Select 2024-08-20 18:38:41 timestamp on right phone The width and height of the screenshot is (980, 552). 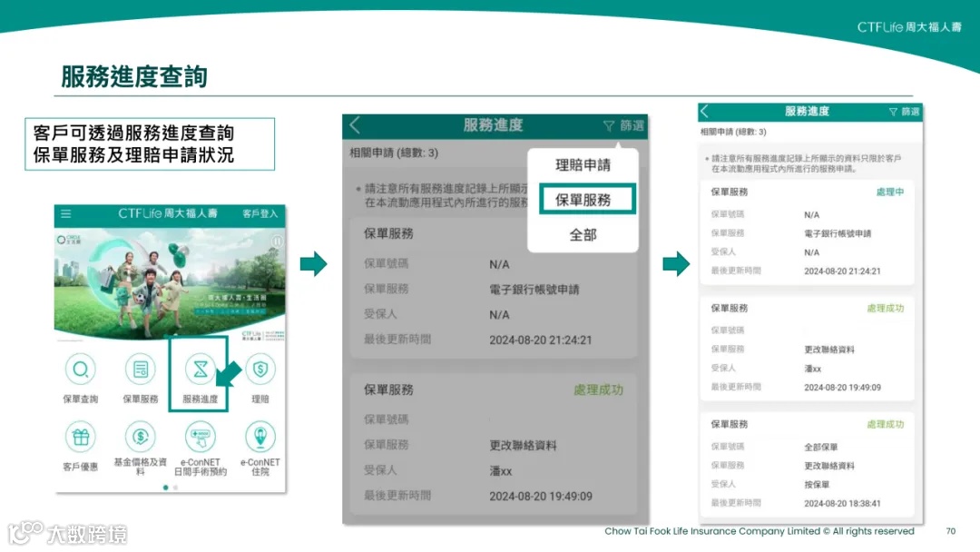(842, 503)
